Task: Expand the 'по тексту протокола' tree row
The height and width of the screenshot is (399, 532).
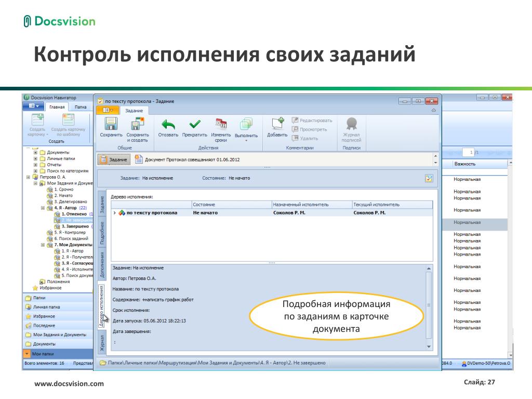Action: [x=115, y=212]
